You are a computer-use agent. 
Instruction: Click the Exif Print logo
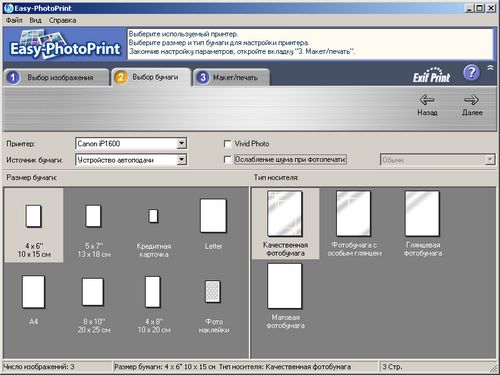coord(431,75)
